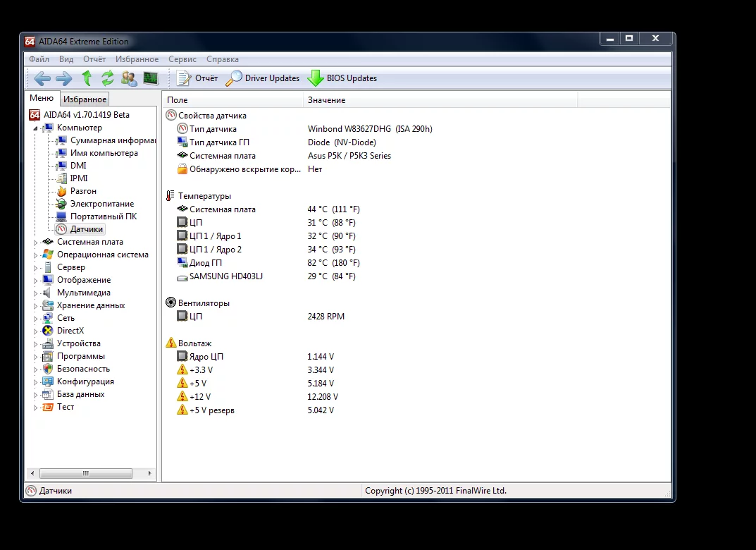Click the left panel horizontal scrollbar
The height and width of the screenshot is (550, 756).
(86, 473)
